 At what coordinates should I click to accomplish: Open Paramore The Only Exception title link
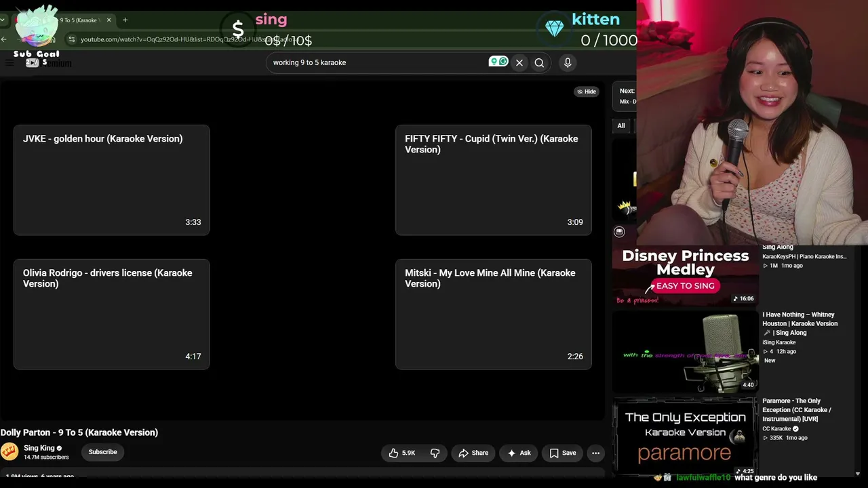pos(797,409)
